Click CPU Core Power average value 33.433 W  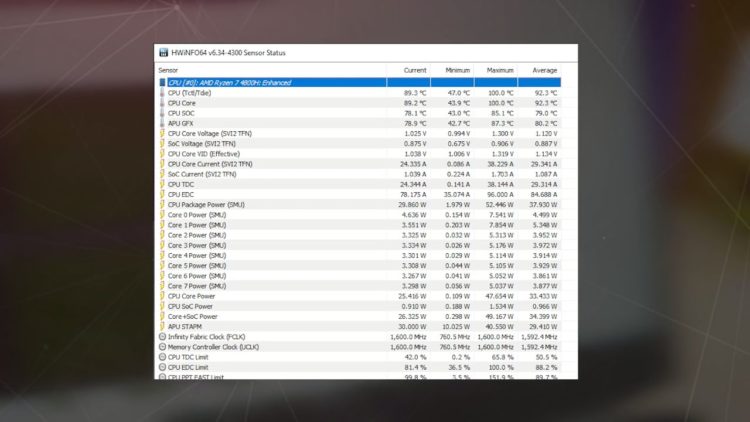point(543,296)
